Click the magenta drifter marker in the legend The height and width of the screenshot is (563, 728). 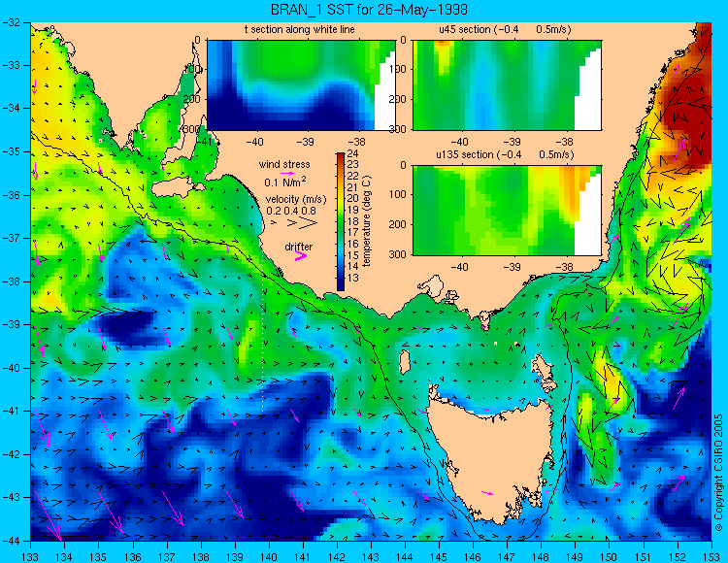click(x=301, y=255)
